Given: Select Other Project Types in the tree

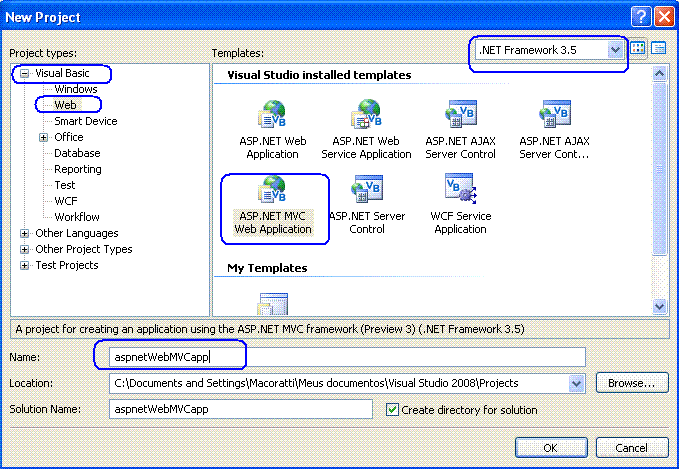Looking at the screenshot, I should pyautogui.click(x=84, y=249).
